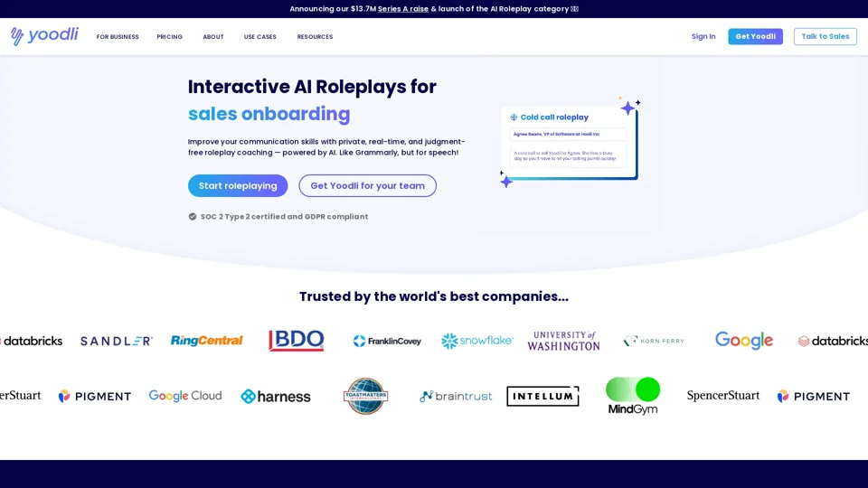Click the Yoodli logo in header
Screen dimensions: 868x488
coord(44,36)
